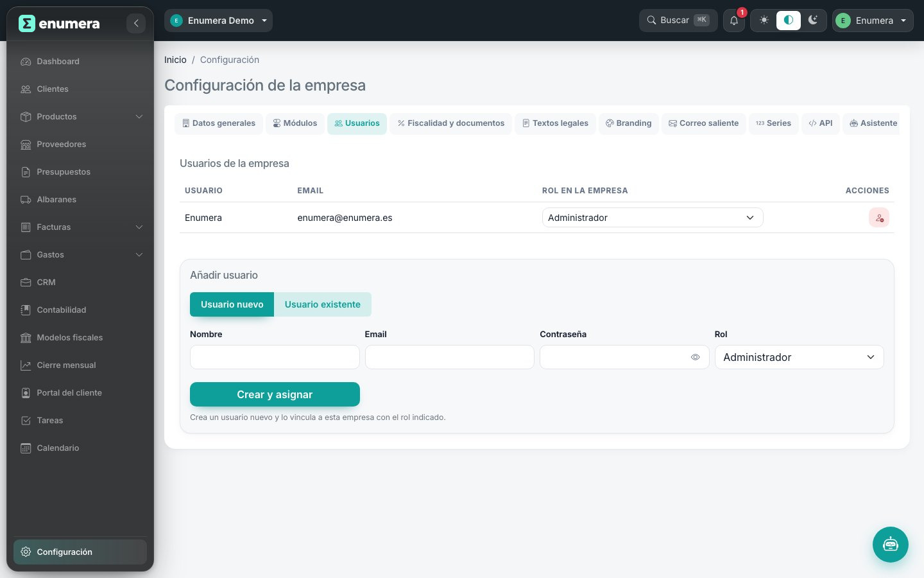This screenshot has width=924, height=578.
Task: Focus the Nombre input field
Action: tap(275, 357)
